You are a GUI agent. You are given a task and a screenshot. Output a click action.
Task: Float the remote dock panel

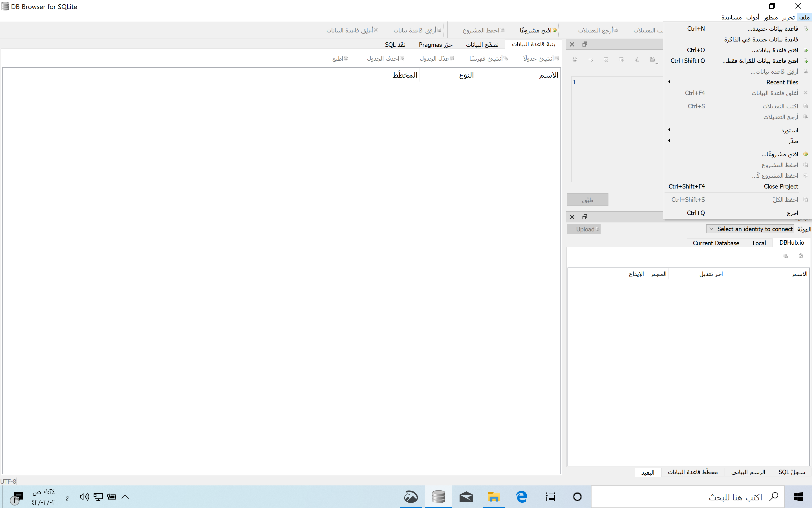tap(584, 217)
